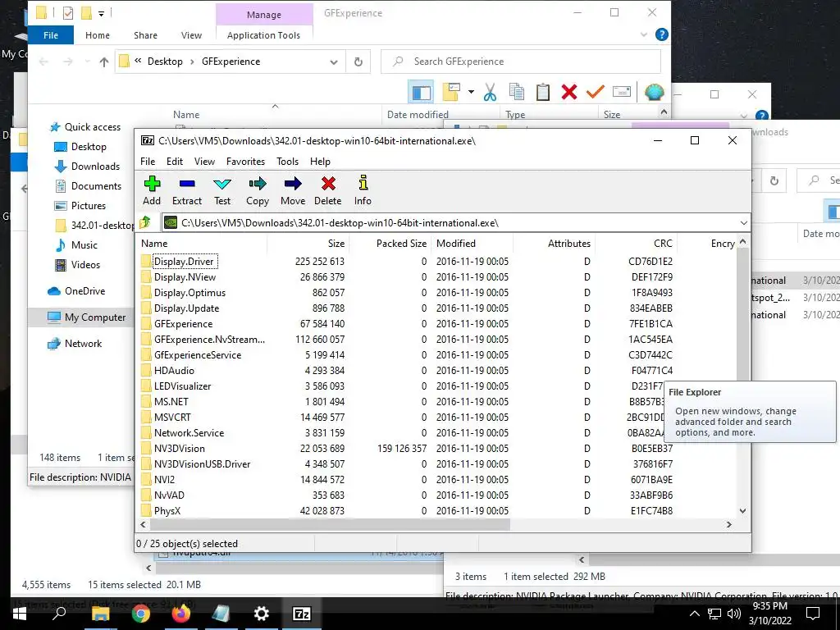Click the 7-Zip Delete button

328,190
